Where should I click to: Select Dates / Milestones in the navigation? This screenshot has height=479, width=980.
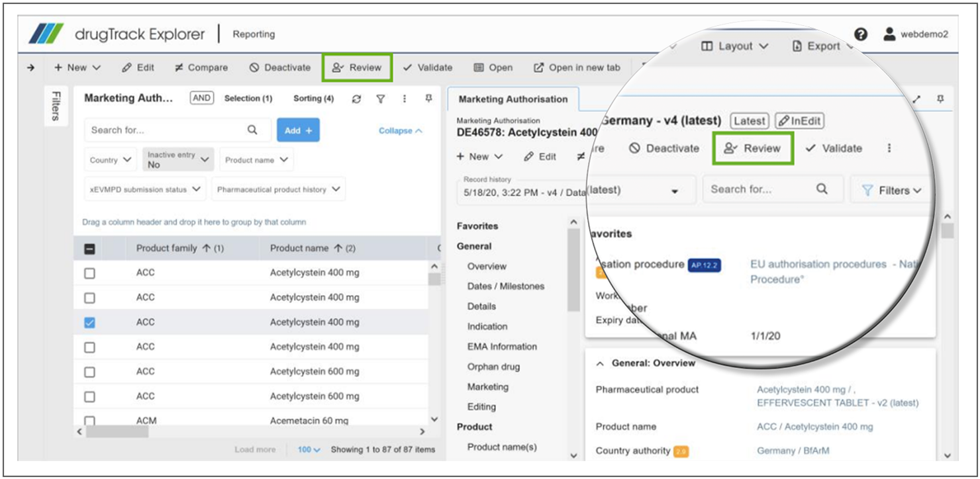(506, 286)
